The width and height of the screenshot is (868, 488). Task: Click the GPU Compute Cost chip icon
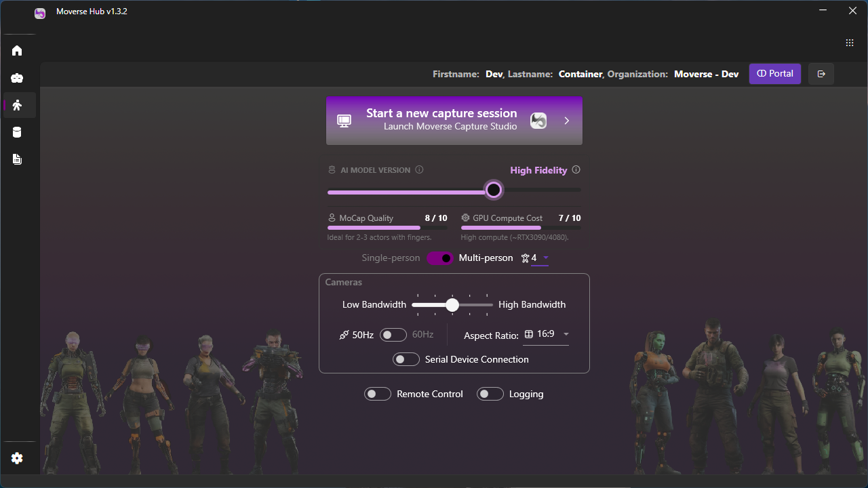coord(465,218)
